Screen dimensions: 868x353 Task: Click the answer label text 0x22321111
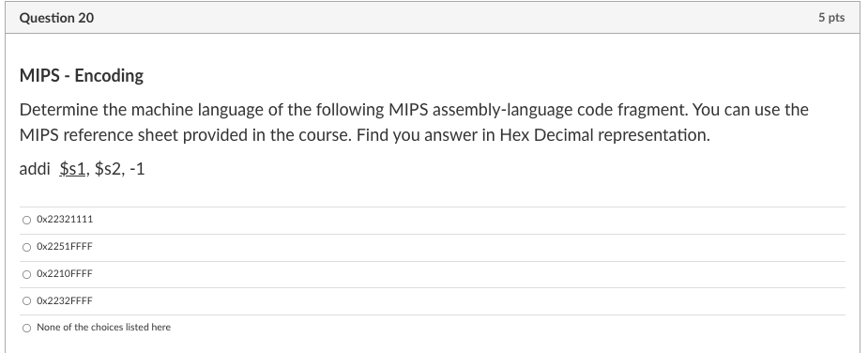(x=65, y=220)
